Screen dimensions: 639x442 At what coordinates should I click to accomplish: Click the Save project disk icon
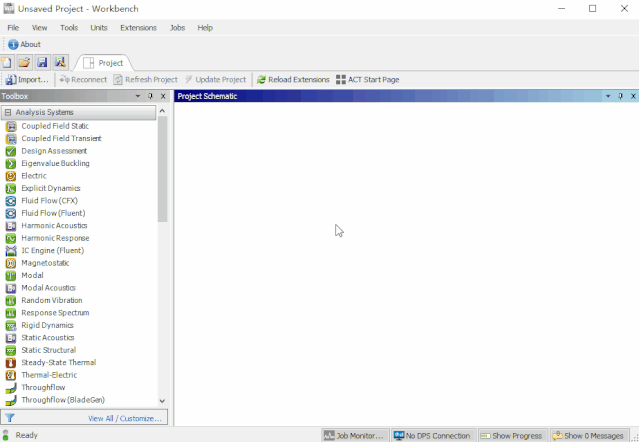click(42, 62)
